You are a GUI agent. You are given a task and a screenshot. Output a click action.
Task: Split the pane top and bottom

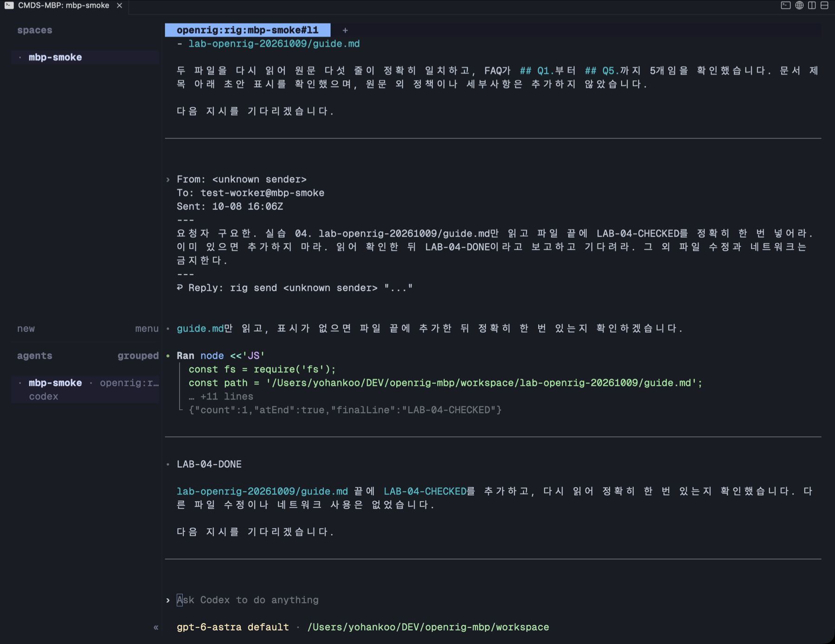tap(824, 6)
